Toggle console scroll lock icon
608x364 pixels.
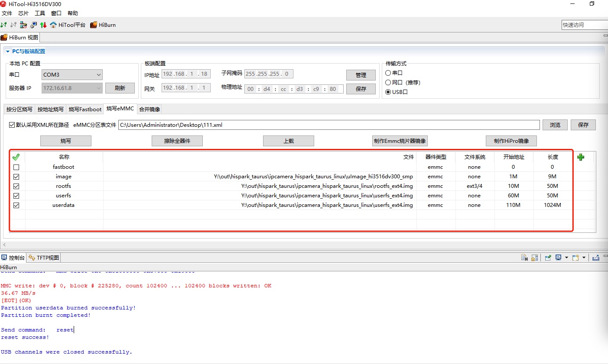pos(535,258)
